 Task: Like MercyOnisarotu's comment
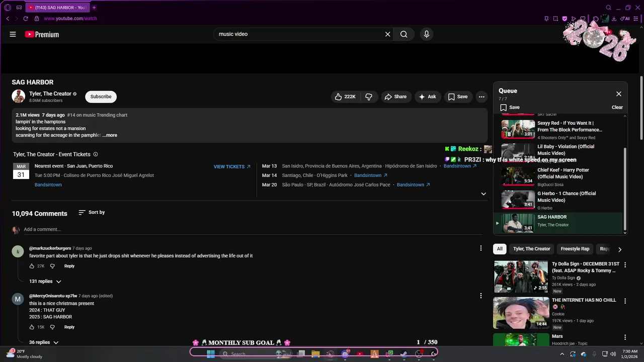(32, 327)
